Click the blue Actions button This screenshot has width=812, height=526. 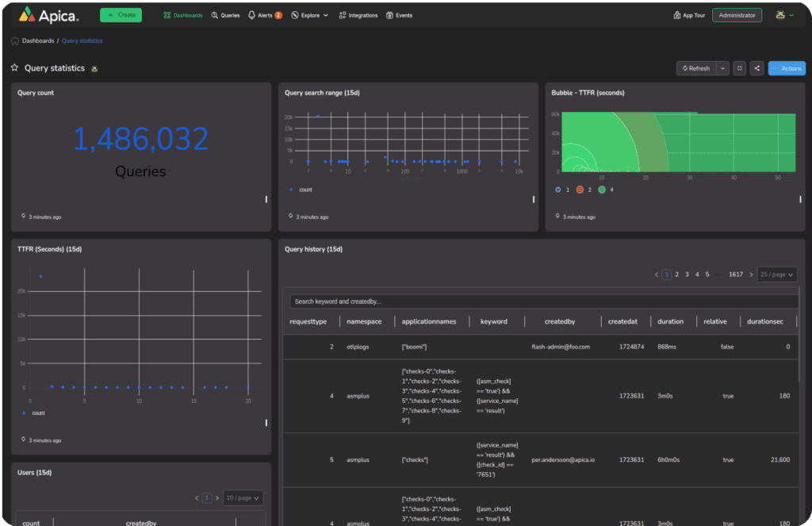(x=786, y=68)
